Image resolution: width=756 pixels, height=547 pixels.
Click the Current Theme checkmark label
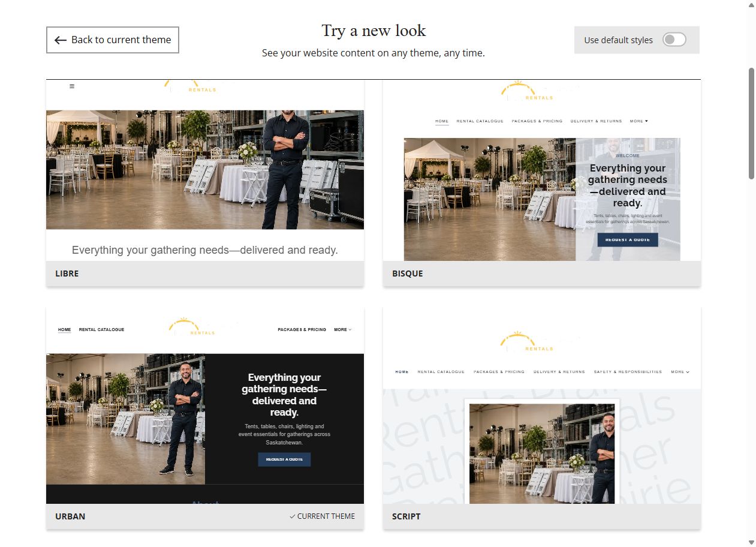point(322,516)
